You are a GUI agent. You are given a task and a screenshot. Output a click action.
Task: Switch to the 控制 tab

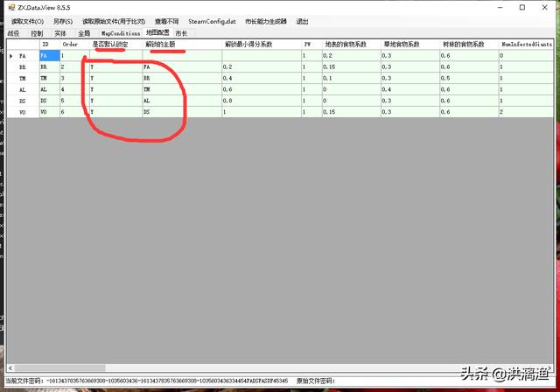pyautogui.click(x=37, y=32)
